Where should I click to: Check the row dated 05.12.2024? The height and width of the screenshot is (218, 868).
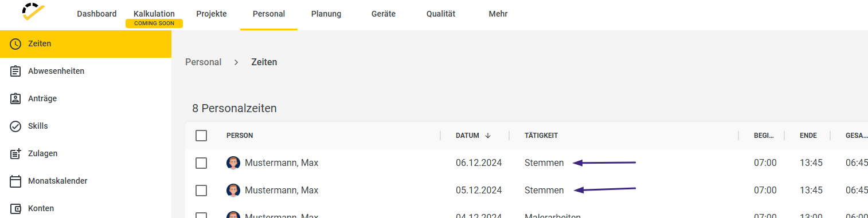[201, 191]
